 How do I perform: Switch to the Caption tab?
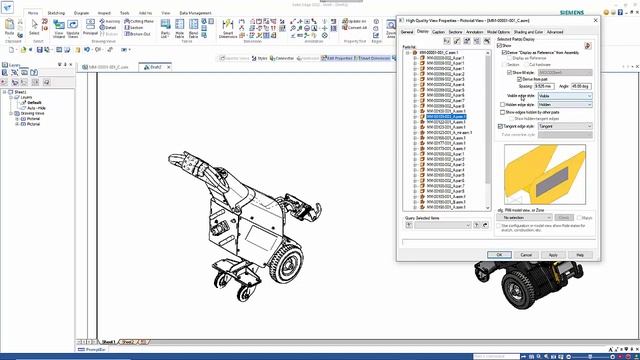click(438, 32)
